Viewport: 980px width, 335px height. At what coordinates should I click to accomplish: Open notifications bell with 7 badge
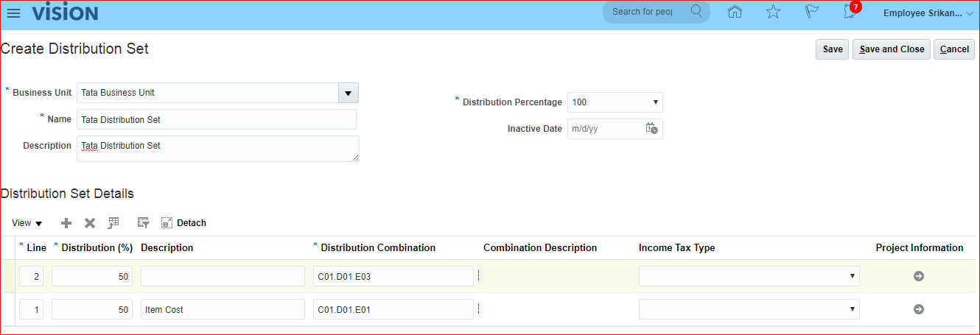point(850,12)
